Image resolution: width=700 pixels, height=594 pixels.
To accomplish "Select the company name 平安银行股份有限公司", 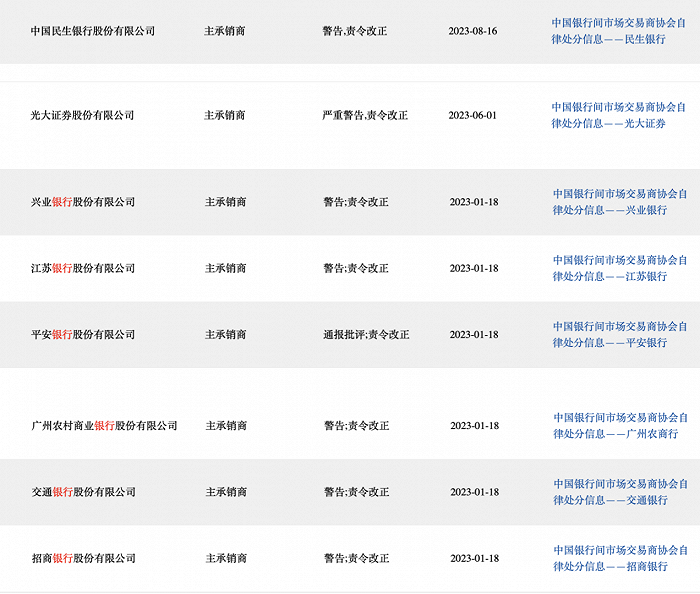I will [83, 335].
